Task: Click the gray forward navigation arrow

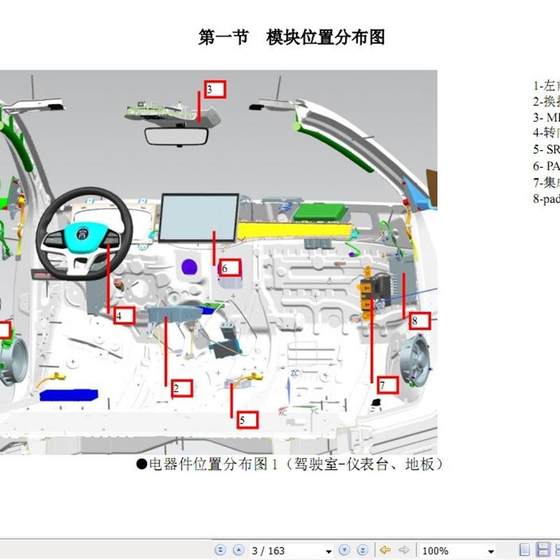Action: point(404,550)
